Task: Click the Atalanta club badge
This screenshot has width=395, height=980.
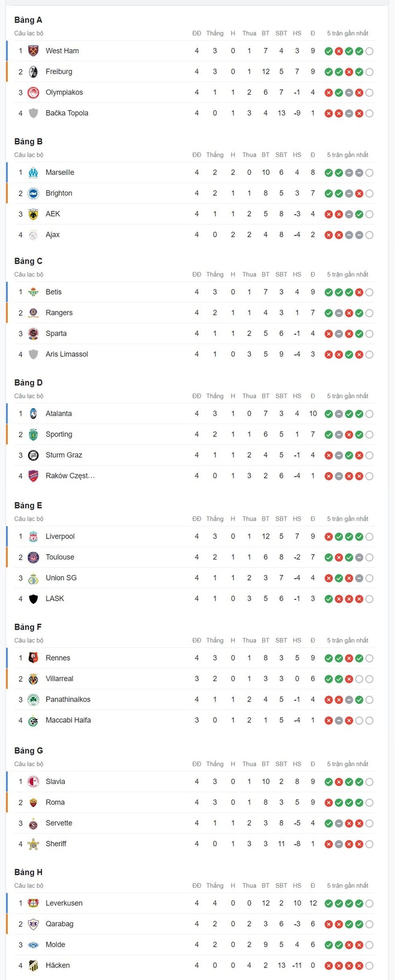Action: [34, 414]
